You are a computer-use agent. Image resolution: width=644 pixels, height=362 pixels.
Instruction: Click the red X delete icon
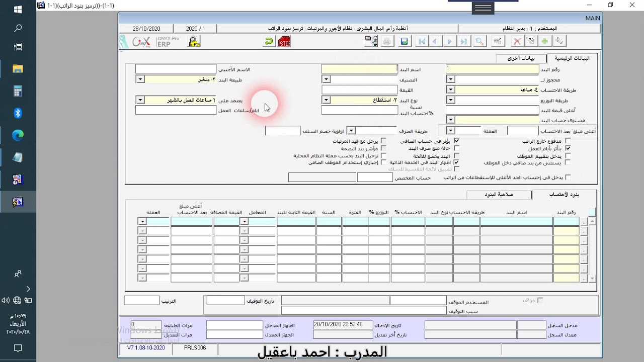[517, 42]
